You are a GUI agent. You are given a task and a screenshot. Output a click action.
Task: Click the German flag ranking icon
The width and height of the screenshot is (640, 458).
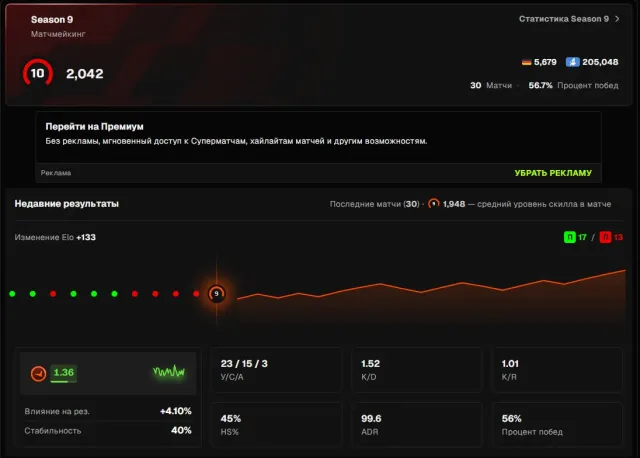pos(527,62)
